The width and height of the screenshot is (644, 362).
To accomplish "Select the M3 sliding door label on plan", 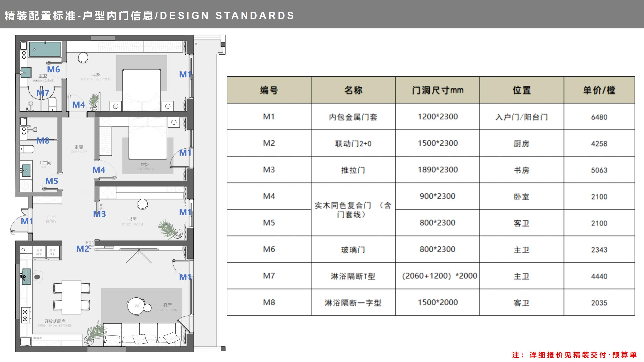I will tap(99, 214).
